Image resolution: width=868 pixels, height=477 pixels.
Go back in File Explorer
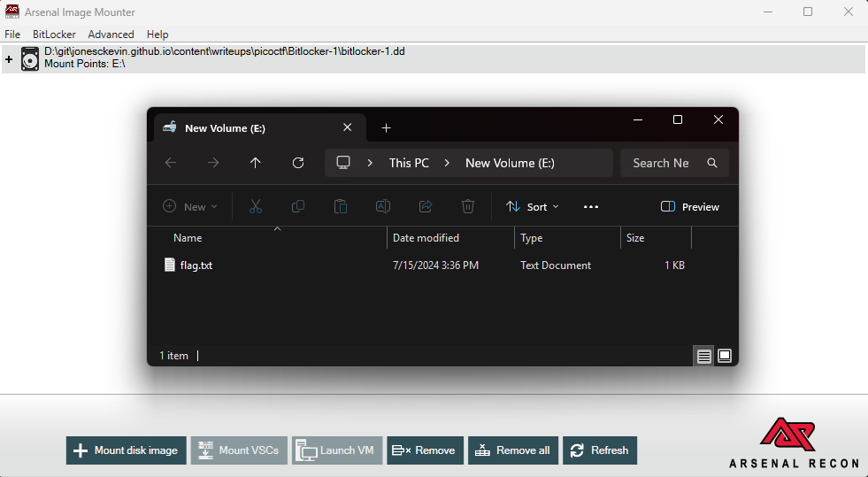point(171,163)
